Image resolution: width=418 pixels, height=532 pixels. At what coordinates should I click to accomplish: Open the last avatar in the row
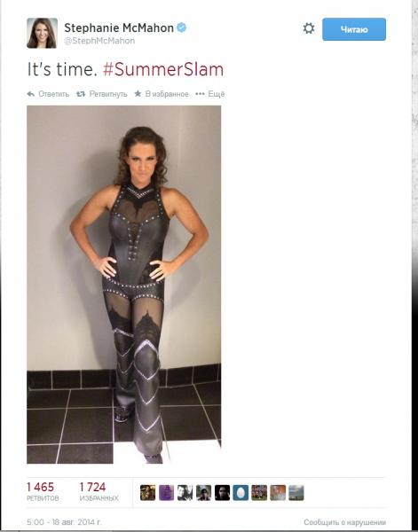296,493
